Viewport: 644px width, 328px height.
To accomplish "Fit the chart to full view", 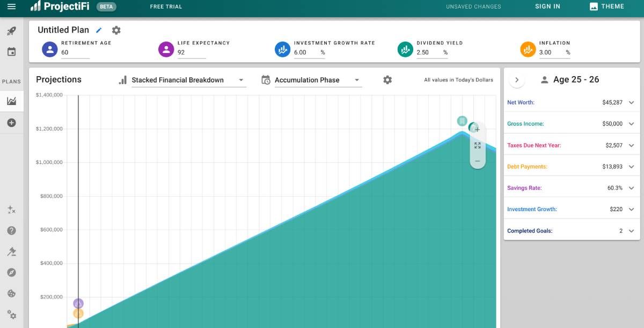I will tap(477, 145).
